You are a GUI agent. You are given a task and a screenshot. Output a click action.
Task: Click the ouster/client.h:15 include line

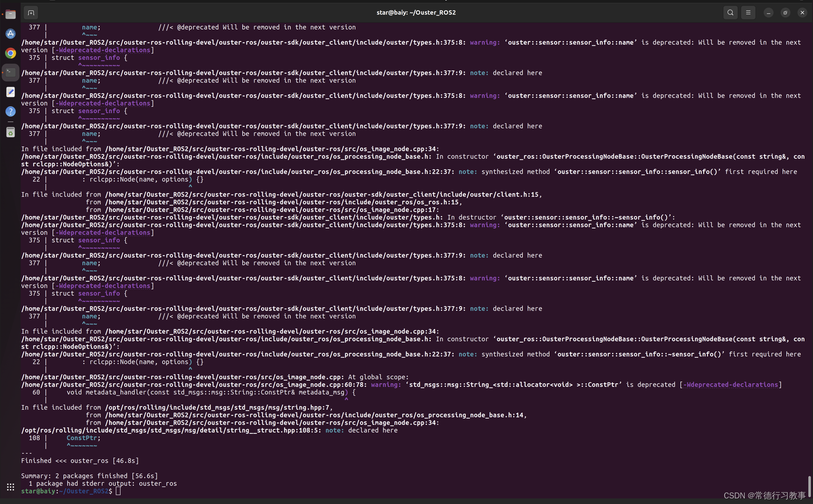[282, 194]
